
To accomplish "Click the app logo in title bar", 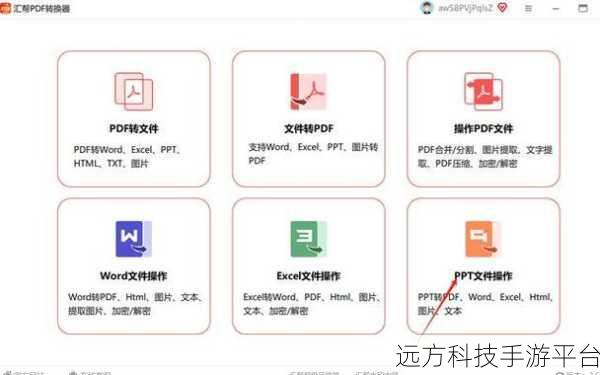I will coord(5,8).
